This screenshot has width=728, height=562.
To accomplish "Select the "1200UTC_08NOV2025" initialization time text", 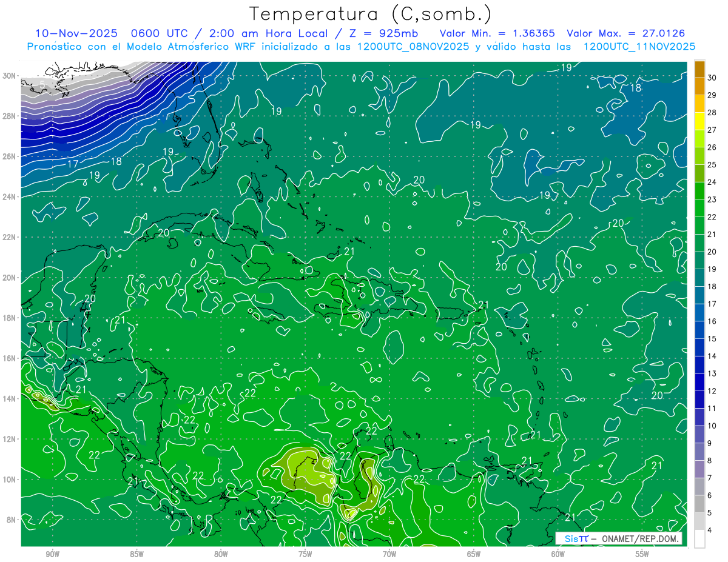I will click(x=413, y=47).
